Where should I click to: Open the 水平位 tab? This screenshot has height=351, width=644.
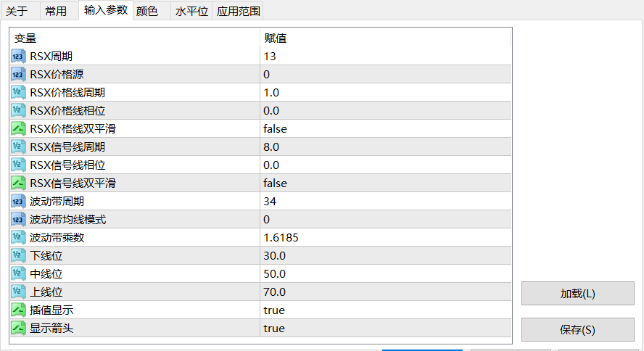[x=191, y=11]
